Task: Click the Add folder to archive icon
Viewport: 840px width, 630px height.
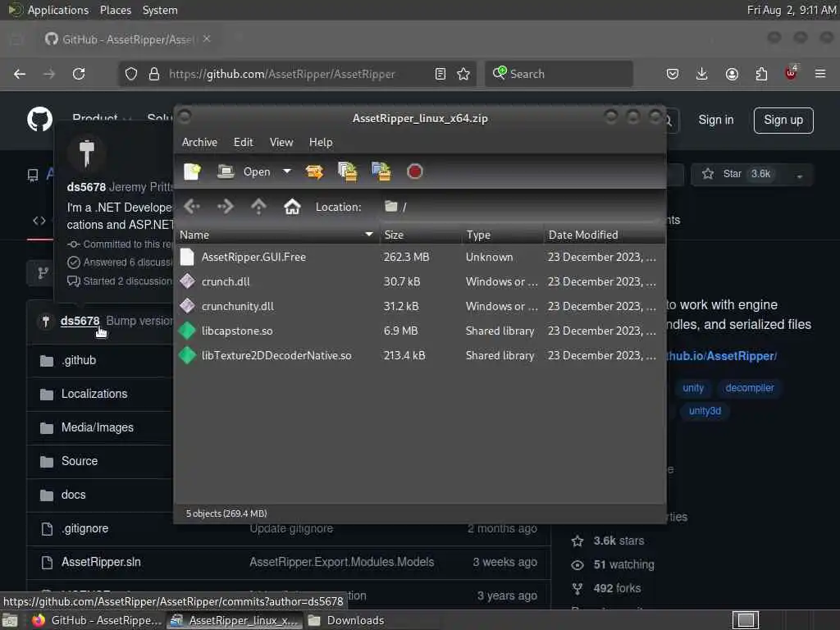Action: point(381,171)
